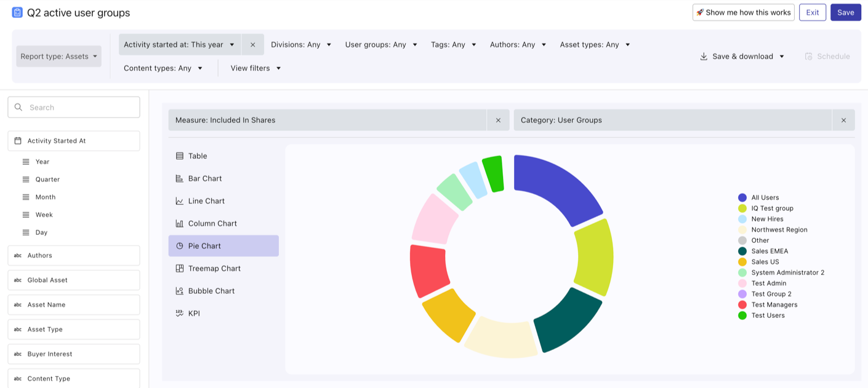Select the Bubble Chart icon
This screenshot has height=388, width=868.
coord(180,291)
